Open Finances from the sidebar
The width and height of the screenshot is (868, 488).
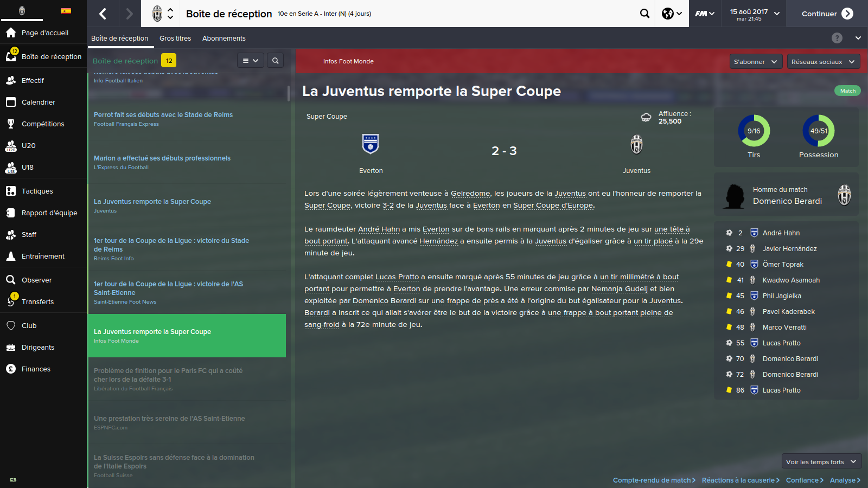coord(36,369)
